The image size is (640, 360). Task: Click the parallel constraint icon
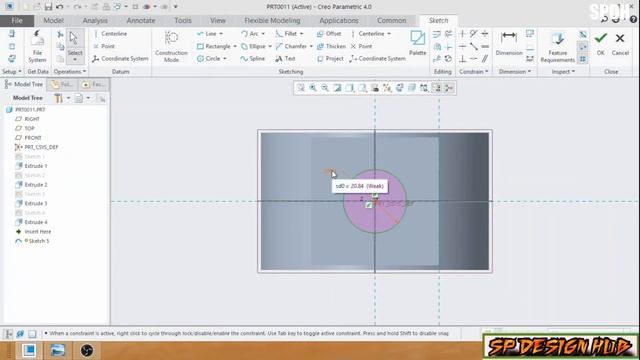[484, 59]
